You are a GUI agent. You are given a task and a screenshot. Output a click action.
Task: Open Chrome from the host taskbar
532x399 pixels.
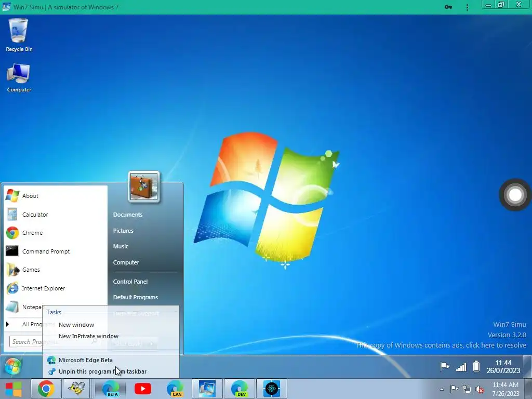[x=46, y=389]
